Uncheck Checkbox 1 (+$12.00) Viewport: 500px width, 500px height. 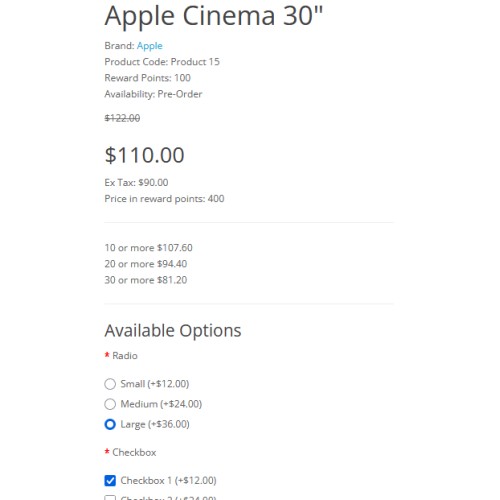pyautogui.click(x=110, y=481)
